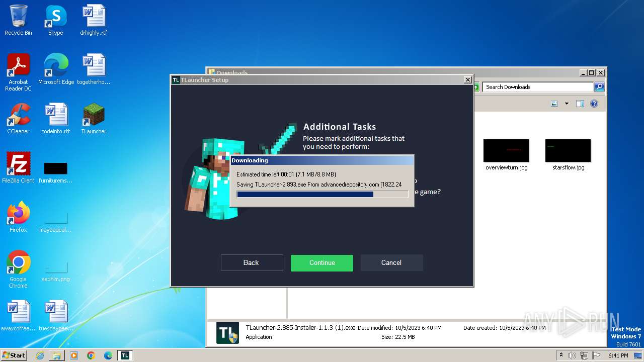Open drhighly.rtf document icon

[x=94, y=20]
